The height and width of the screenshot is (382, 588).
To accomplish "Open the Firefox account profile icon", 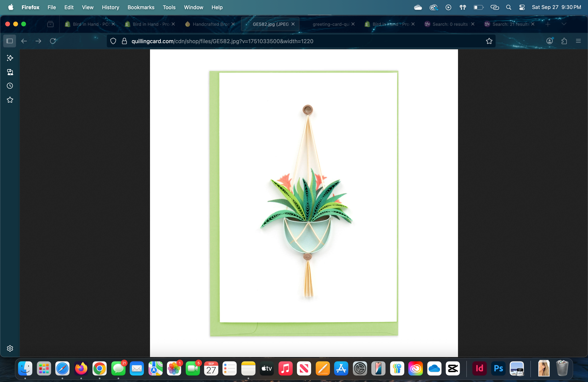I will [x=549, y=41].
